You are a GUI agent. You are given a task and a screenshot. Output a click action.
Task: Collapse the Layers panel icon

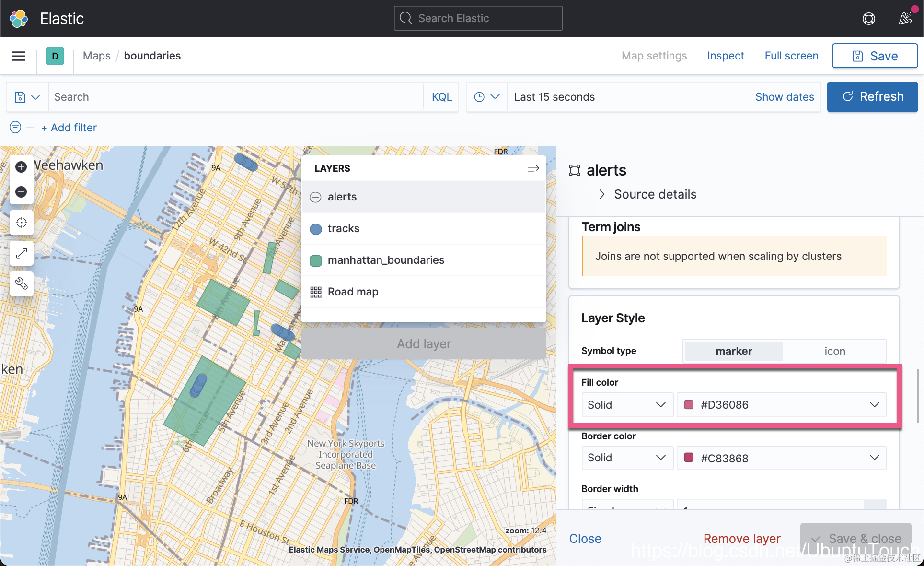[533, 168]
